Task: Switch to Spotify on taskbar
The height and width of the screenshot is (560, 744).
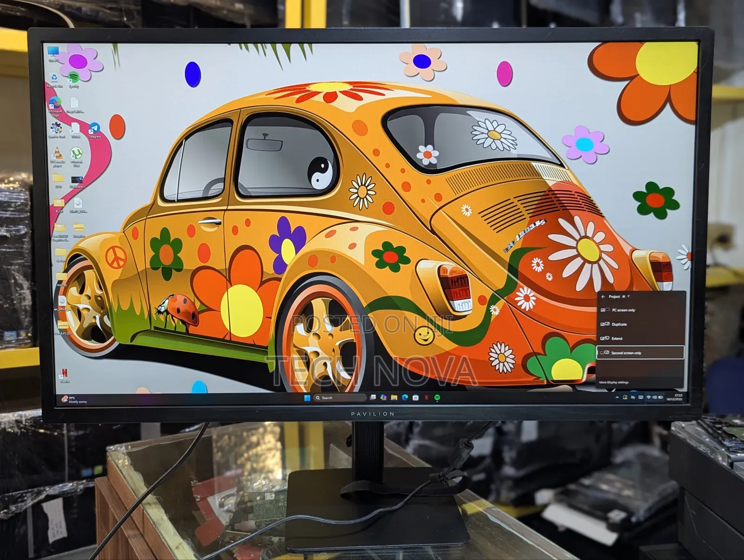Action: point(437,397)
